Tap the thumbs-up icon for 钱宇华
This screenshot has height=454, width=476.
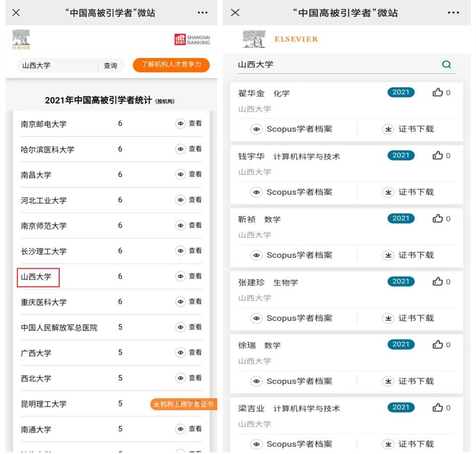tap(437, 155)
